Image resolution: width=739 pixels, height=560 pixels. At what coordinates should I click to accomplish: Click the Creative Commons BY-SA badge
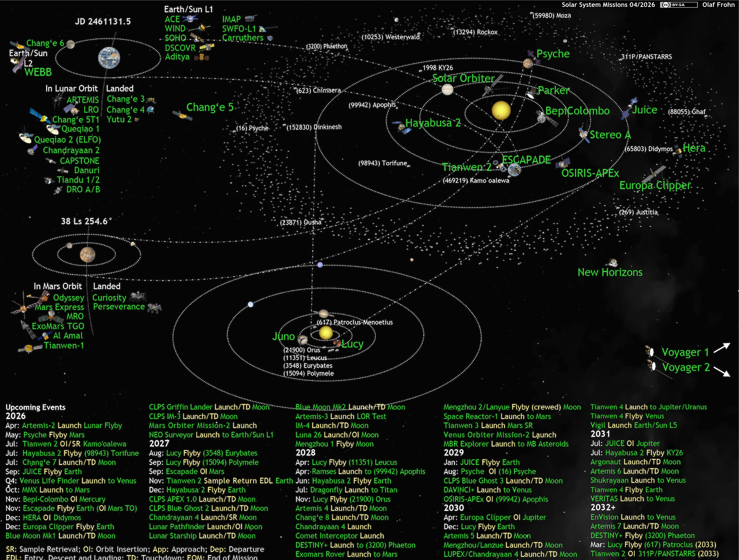(x=678, y=5)
